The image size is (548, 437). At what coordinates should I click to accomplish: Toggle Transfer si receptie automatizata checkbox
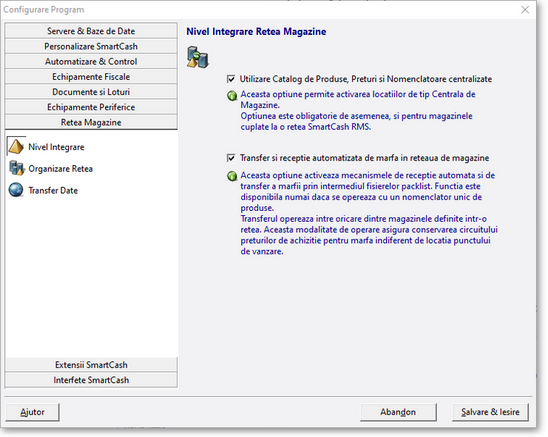(x=231, y=158)
